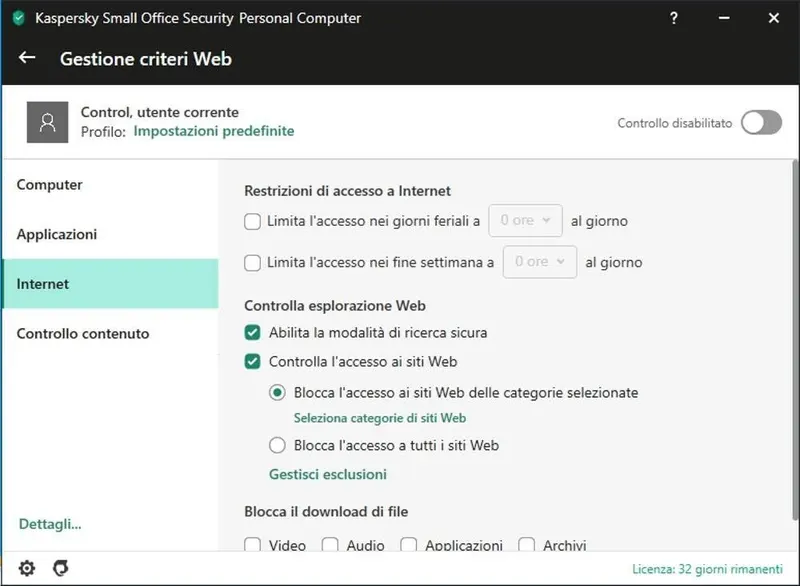Open the support headset icon
The width and height of the screenshot is (800, 586).
(x=61, y=568)
